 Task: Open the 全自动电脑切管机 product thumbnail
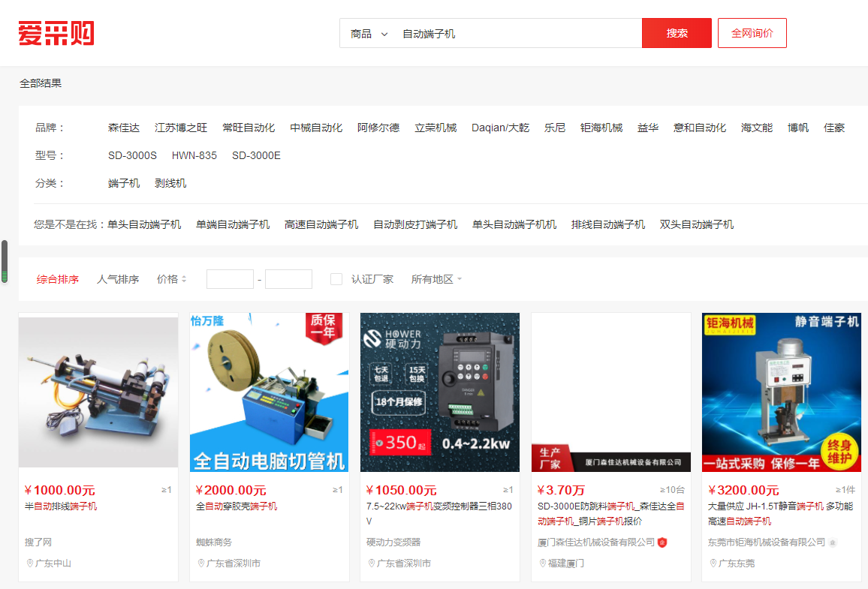269,392
